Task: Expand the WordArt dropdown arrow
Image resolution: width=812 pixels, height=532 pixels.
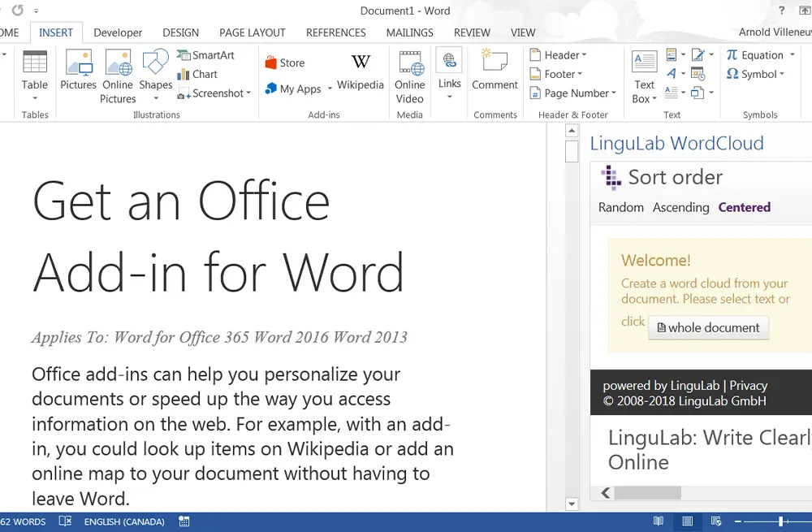Action: click(684, 74)
